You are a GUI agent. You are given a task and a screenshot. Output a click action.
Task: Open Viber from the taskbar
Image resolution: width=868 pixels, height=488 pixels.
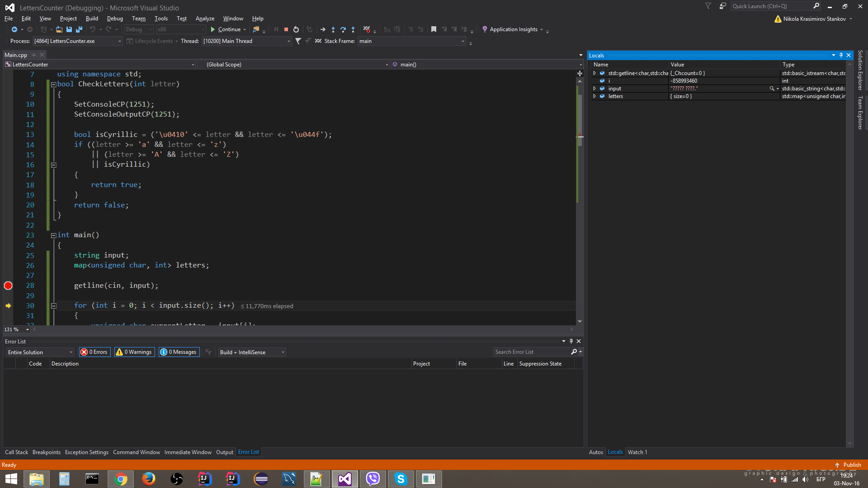coord(373,479)
